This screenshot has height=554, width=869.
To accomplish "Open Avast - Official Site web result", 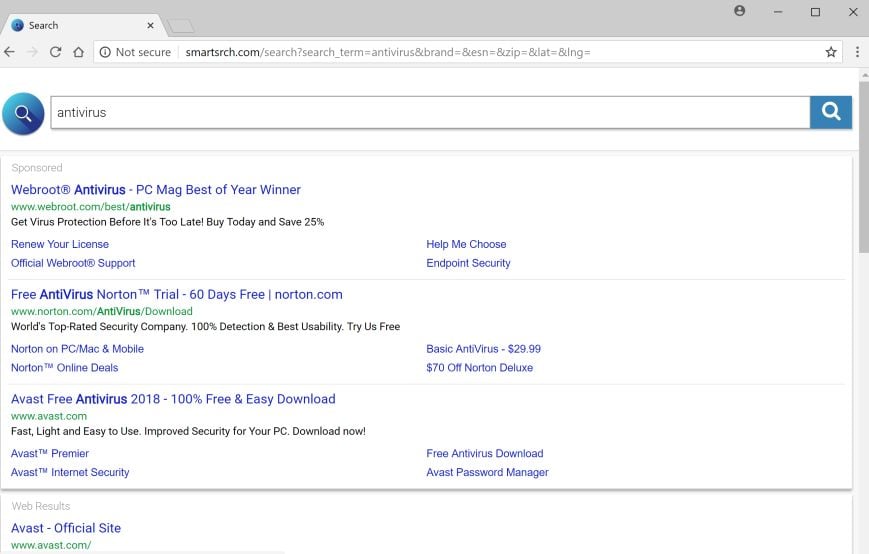I will [x=66, y=528].
